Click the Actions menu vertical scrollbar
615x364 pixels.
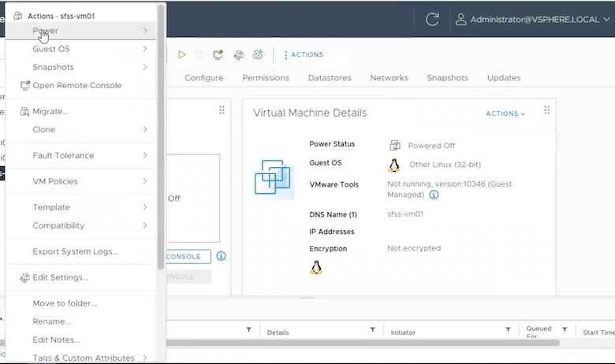[x=161, y=137]
